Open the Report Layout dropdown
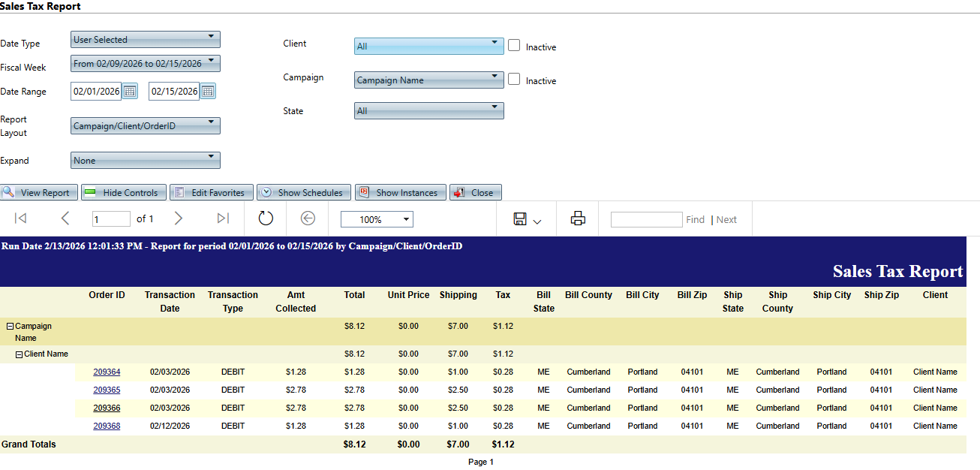The width and height of the screenshot is (980, 470). (x=145, y=125)
